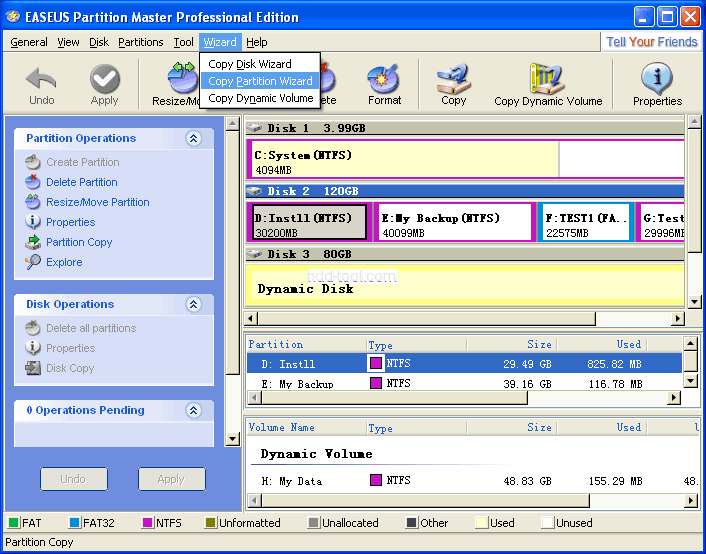Open the Tool menu
The image size is (706, 554).
point(184,42)
